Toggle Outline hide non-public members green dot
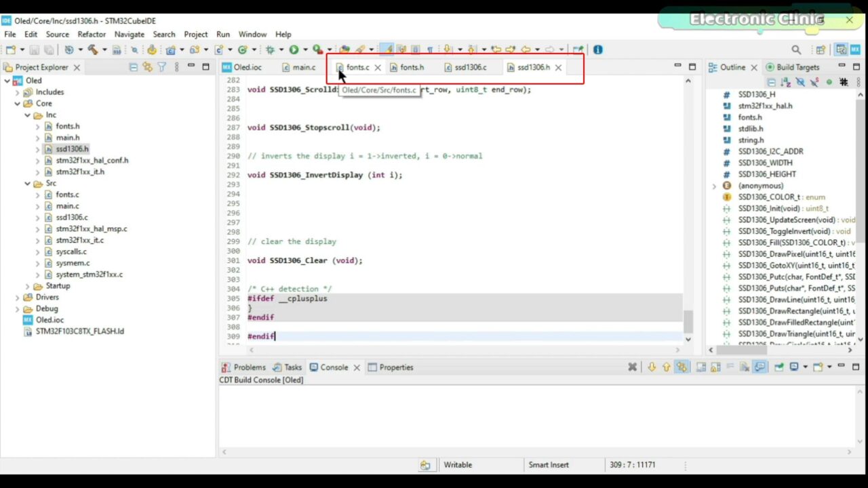The width and height of the screenshot is (868, 488). click(x=829, y=82)
